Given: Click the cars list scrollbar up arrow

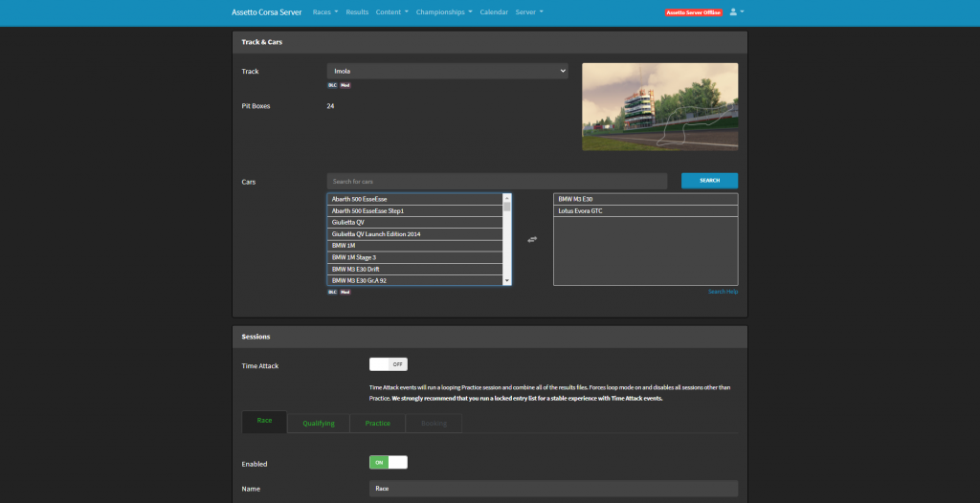Looking at the screenshot, I should (x=507, y=197).
